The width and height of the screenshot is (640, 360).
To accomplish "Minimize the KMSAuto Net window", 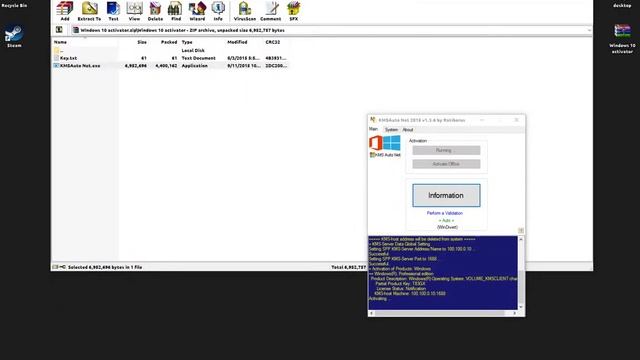I will 482,120.
